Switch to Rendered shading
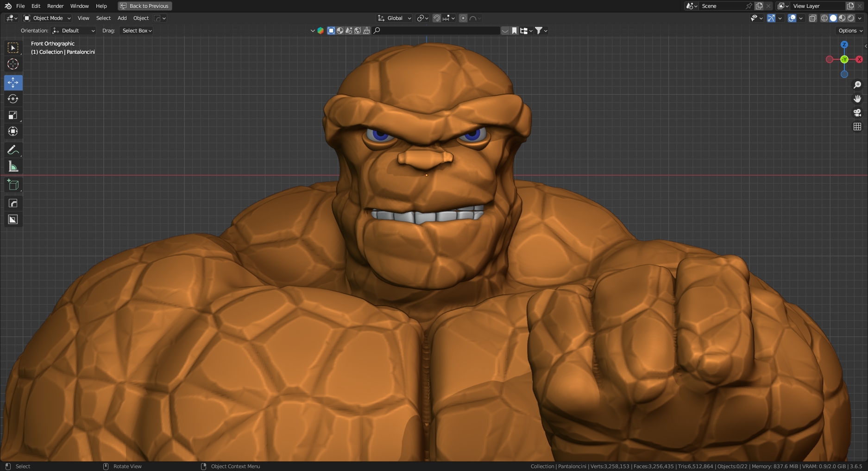This screenshot has height=471, width=868. 851,18
